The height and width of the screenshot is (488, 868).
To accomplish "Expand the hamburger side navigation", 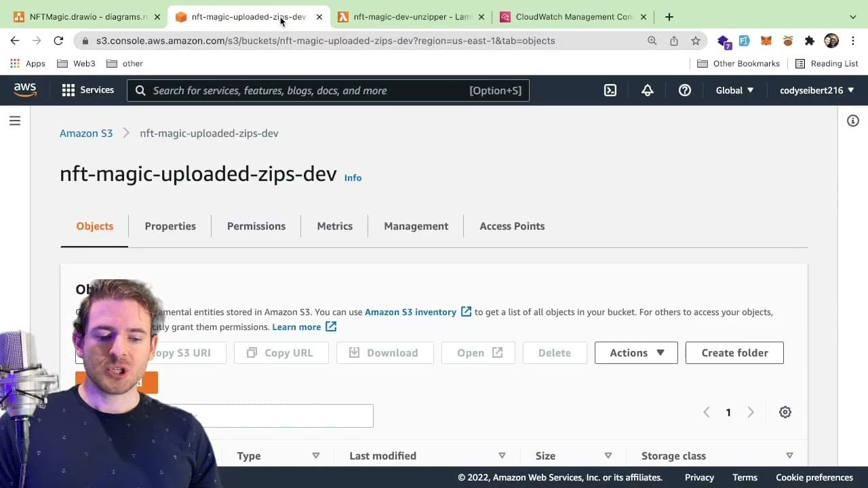I will click(x=15, y=121).
